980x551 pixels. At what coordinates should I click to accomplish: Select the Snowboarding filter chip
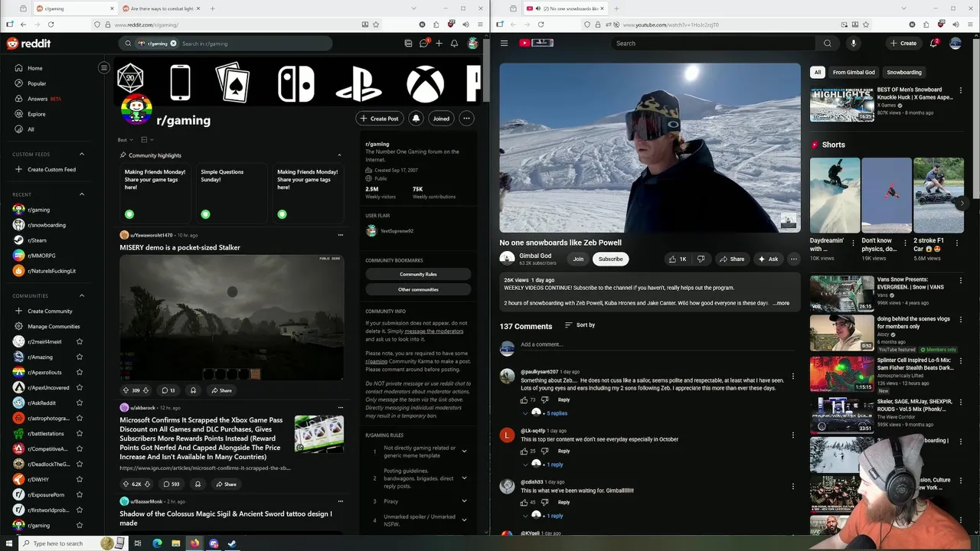[904, 73]
